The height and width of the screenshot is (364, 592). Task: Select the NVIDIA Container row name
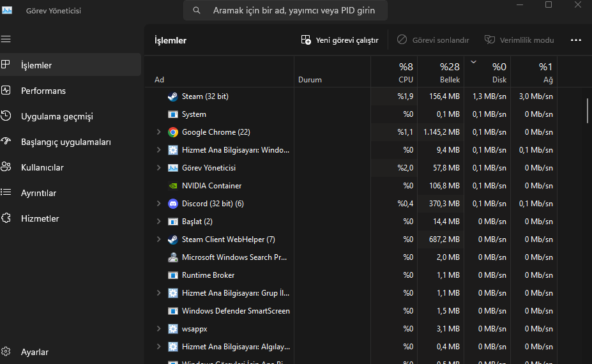tap(211, 186)
